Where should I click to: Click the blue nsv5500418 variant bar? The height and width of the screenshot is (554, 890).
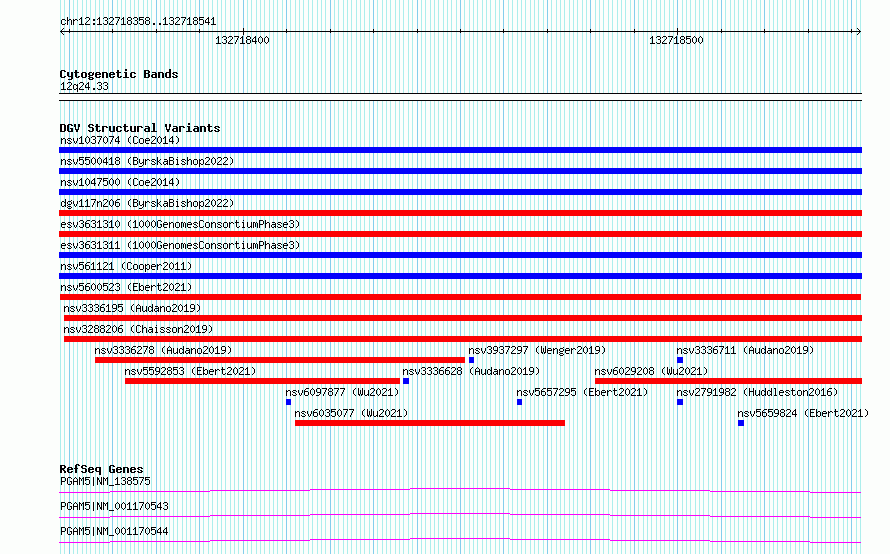(460, 171)
